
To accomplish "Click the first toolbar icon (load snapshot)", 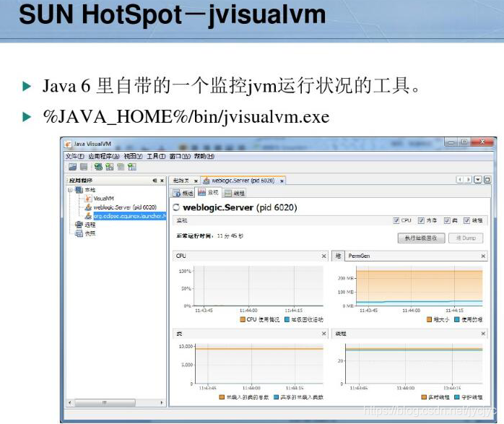I will coord(73,167).
